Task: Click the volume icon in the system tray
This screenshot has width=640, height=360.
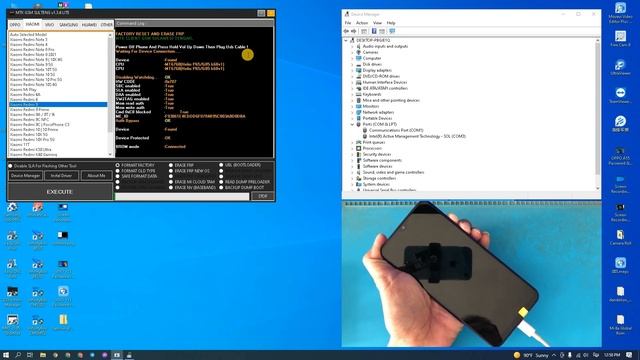Action: [x=586, y=355]
